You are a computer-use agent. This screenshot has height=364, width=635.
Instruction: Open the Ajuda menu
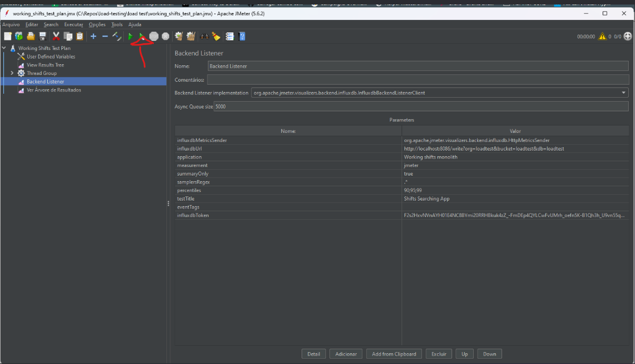(135, 24)
